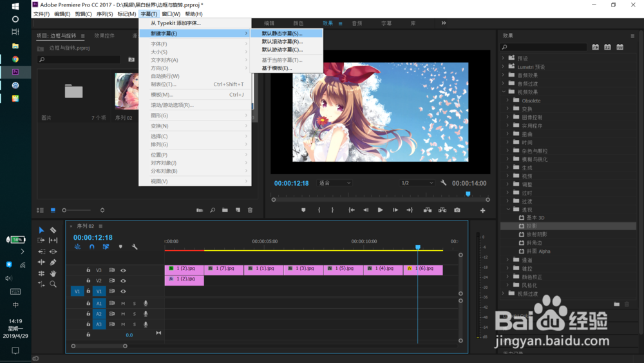
Task: Click the Extract button in program monitor
Action: [x=442, y=210]
